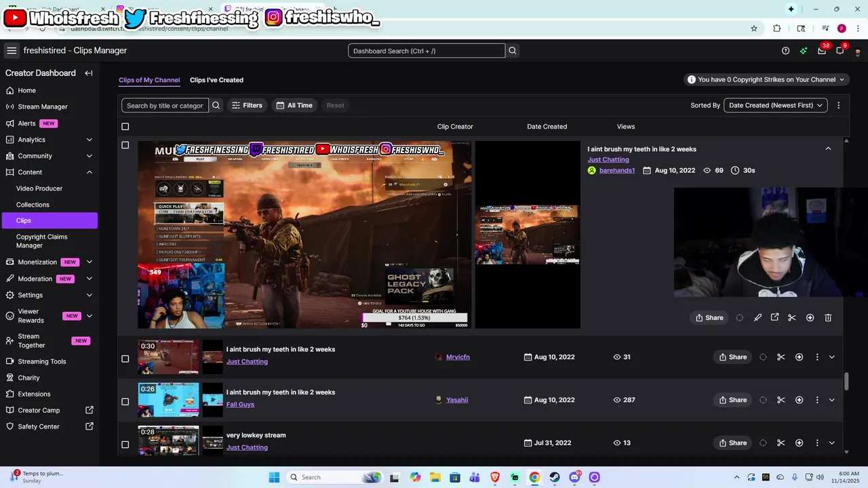Click the clip search magnifier icon
The height and width of the screenshot is (488, 868).
coord(216,105)
